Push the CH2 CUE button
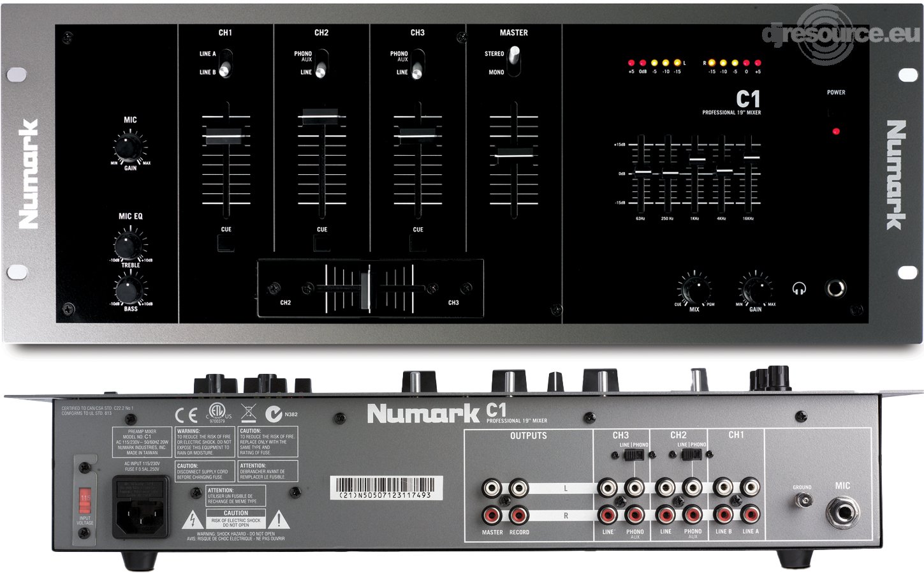 [321, 242]
